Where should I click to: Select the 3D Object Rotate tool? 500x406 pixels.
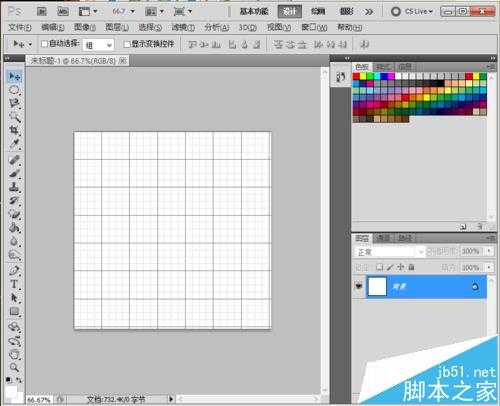(x=14, y=327)
